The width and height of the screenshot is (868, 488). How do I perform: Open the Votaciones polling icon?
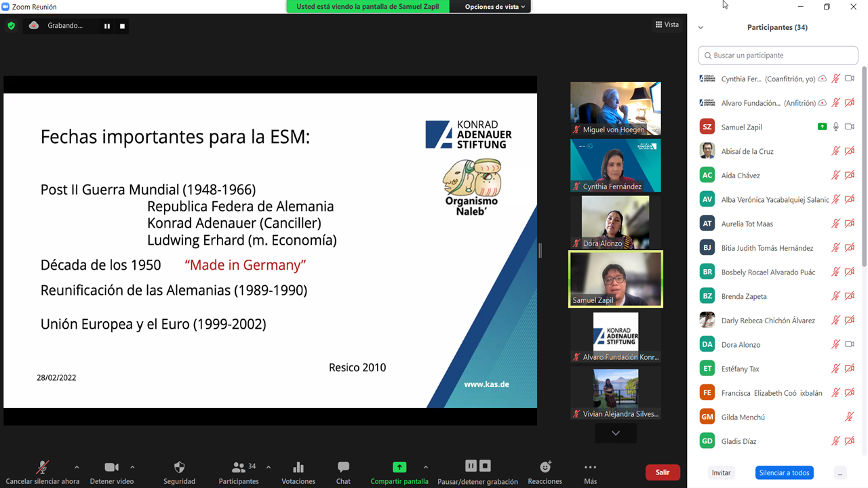point(298,468)
